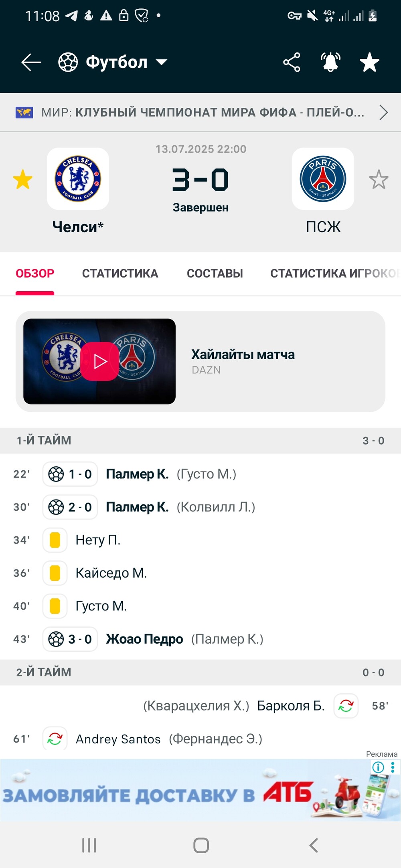Click the PSG club logo
The image size is (401, 868).
coord(323,179)
